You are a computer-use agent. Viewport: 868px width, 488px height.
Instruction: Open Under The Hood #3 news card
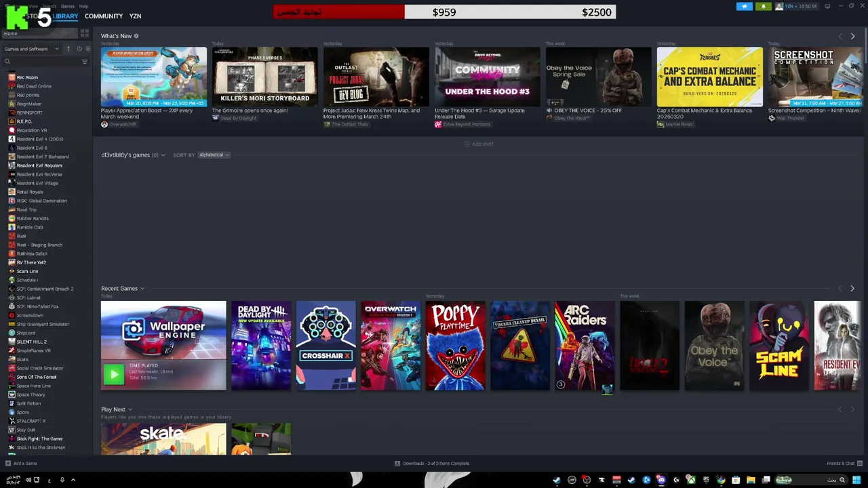[488, 77]
